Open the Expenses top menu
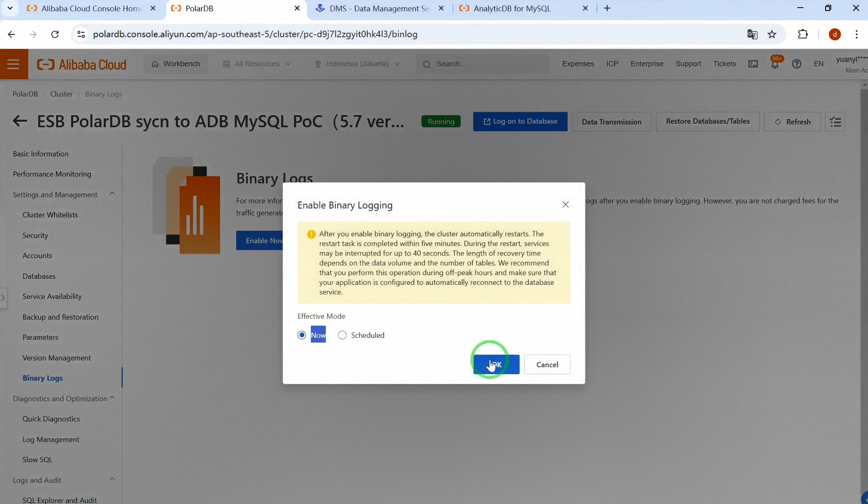868x504 pixels. tap(578, 64)
